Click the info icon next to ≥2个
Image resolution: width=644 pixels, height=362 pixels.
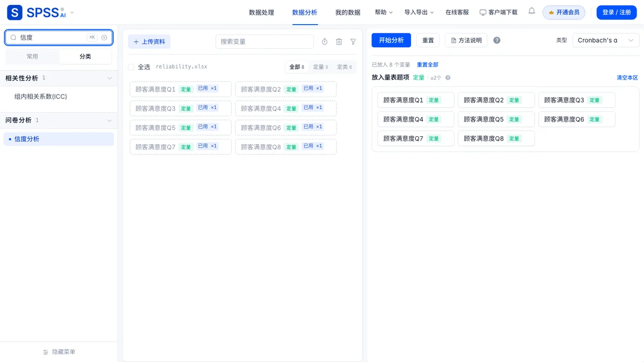tap(448, 78)
